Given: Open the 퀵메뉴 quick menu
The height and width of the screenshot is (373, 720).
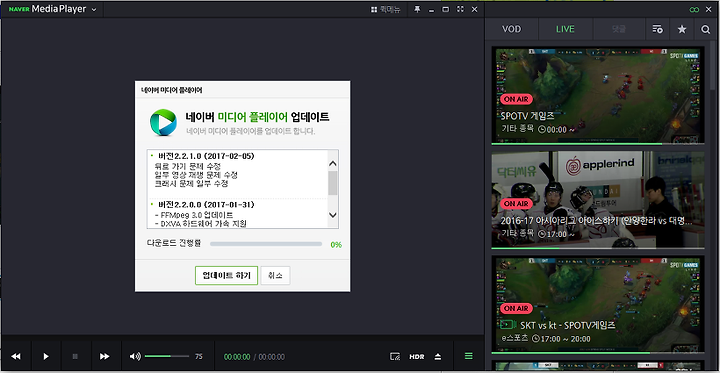Looking at the screenshot, I should pos(386,9).
